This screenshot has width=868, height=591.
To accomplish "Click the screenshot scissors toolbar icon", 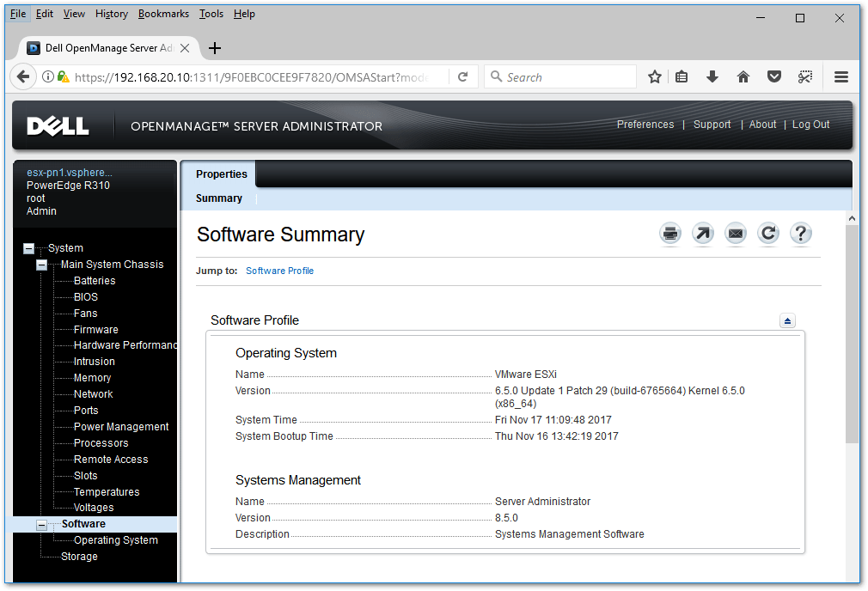I will click(x=805, y=77).
